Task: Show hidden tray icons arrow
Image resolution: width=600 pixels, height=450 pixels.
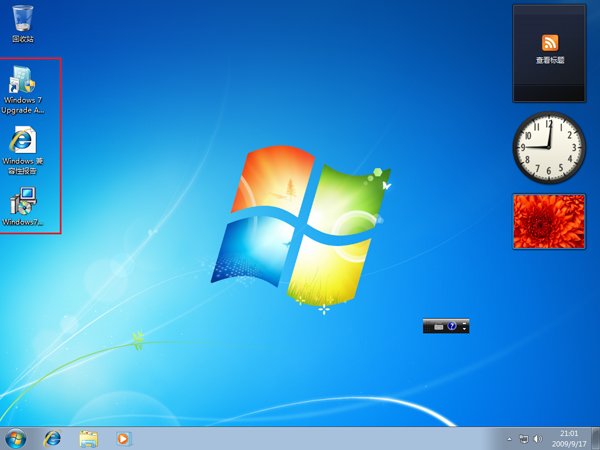Action: coord(509,439)
